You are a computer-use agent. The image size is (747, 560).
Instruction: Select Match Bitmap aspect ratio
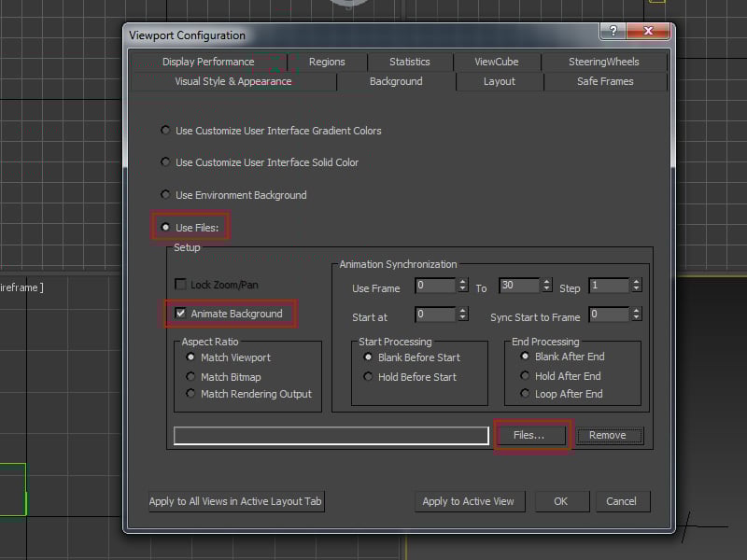click(x=190, y=376)
